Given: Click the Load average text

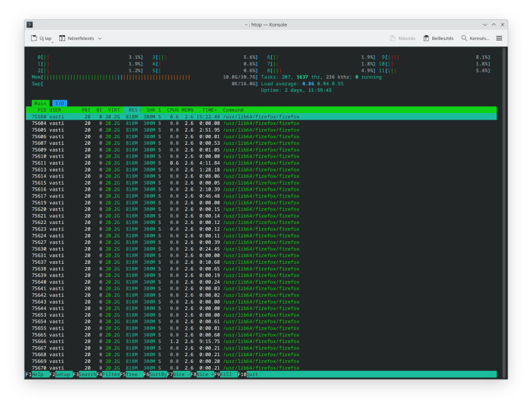Looking at the screenshot, I should (302, 84).
